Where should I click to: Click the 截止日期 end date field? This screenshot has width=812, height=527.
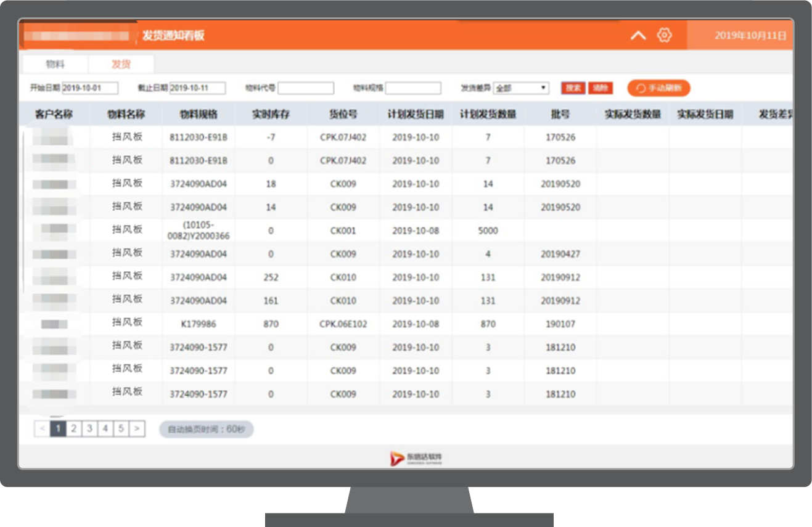(197, 88)
